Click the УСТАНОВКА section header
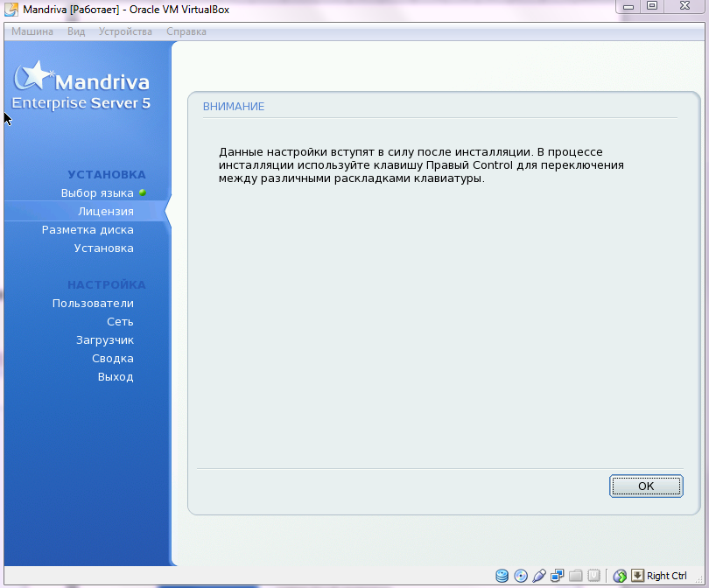Screen dimensions: 709x588 [107, 174]
